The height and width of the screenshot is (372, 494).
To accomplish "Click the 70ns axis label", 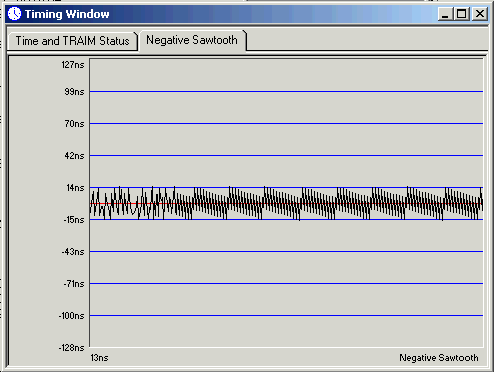I will tap(74, 124).
